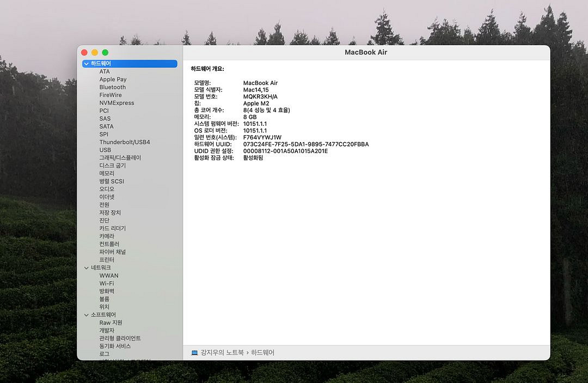The height and width of the screenshot is (383, 588).
Task: Select 카메라 in the sidebar
Action: pos(107,236)
